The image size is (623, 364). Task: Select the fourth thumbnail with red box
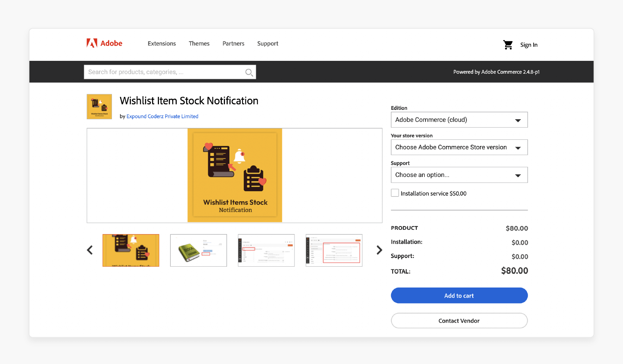[334, 250]
